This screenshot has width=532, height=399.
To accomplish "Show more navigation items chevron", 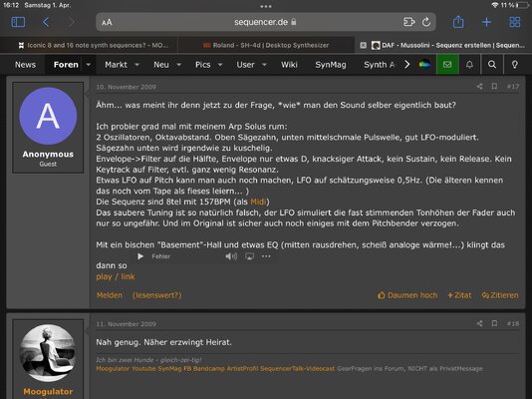I will coord(407,65).
